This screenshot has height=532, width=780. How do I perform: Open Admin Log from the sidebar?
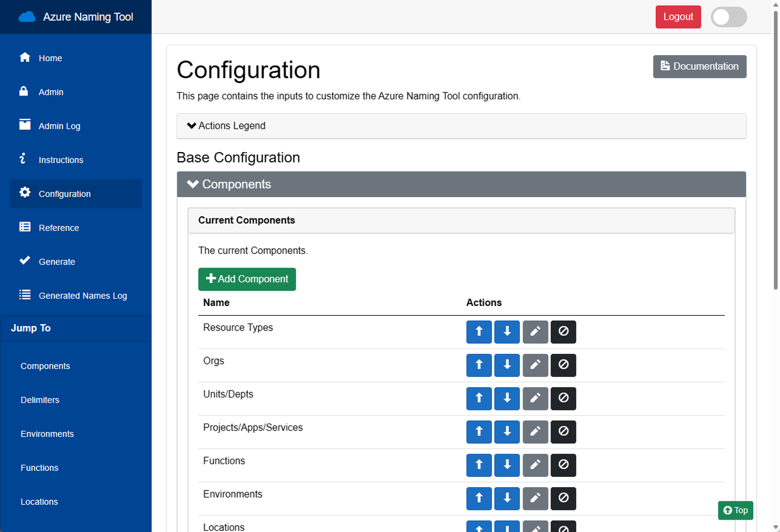[75, 126]
